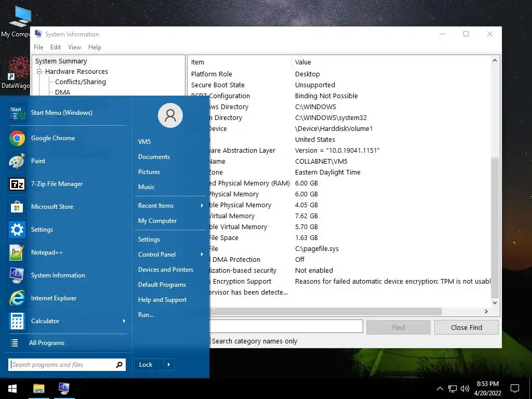The image size is (532, 399).
Task: Select DMA tree item
Action: click(62, 92)
